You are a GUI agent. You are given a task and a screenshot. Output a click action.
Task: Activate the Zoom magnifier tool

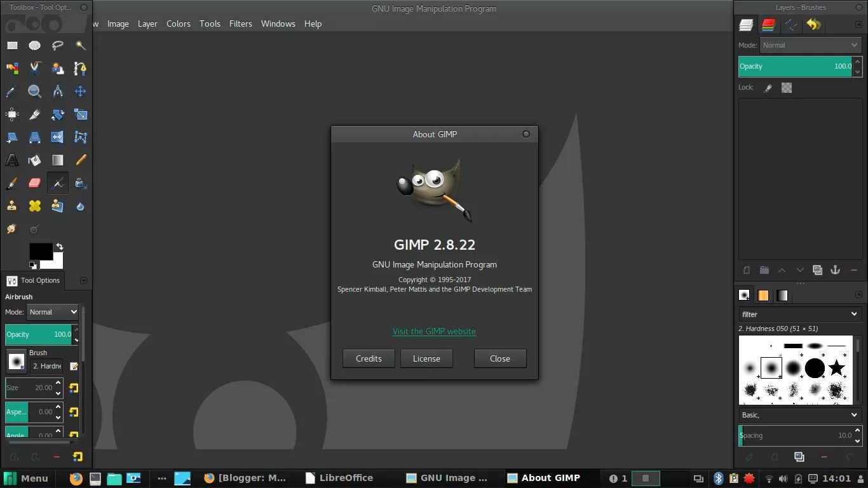(x=35, y=91)
